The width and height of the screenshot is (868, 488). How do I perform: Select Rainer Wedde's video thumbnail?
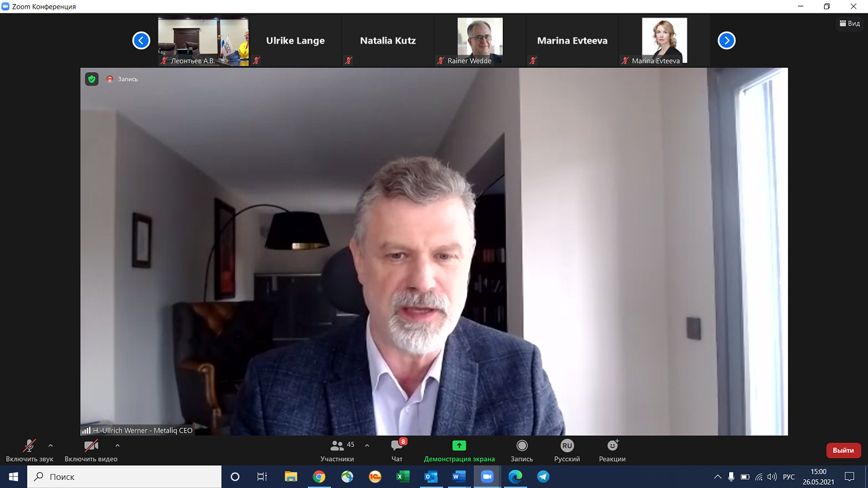(480, 40)
